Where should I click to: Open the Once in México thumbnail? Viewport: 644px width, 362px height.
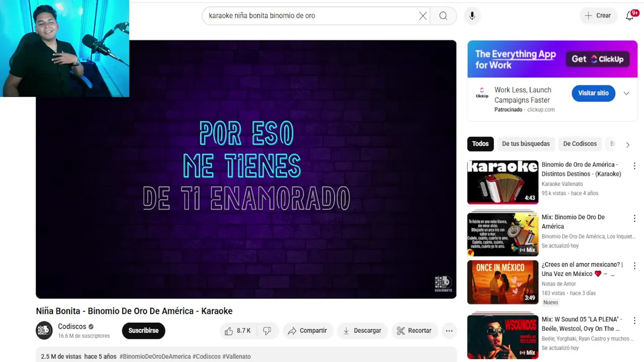[x=503, y=282]
